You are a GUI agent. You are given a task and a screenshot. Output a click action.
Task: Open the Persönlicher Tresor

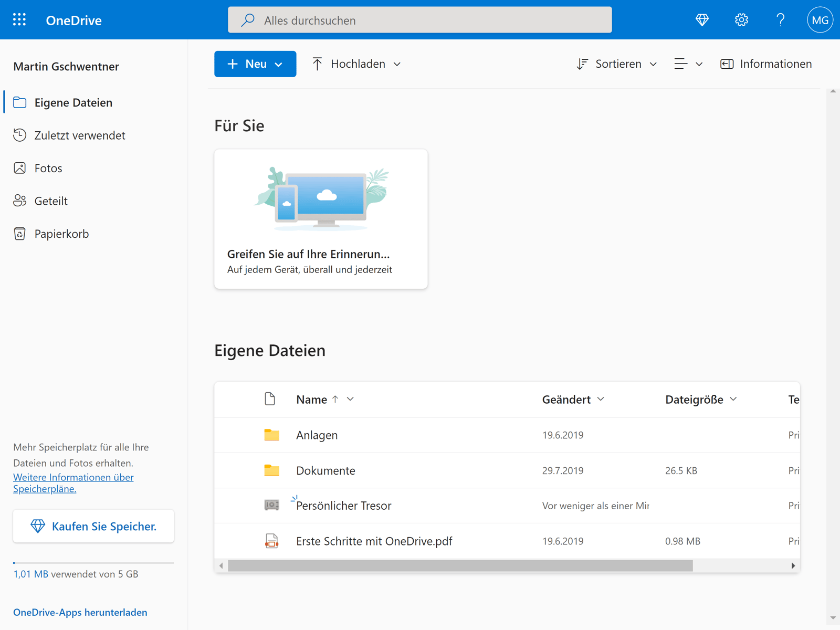[343, 506]
